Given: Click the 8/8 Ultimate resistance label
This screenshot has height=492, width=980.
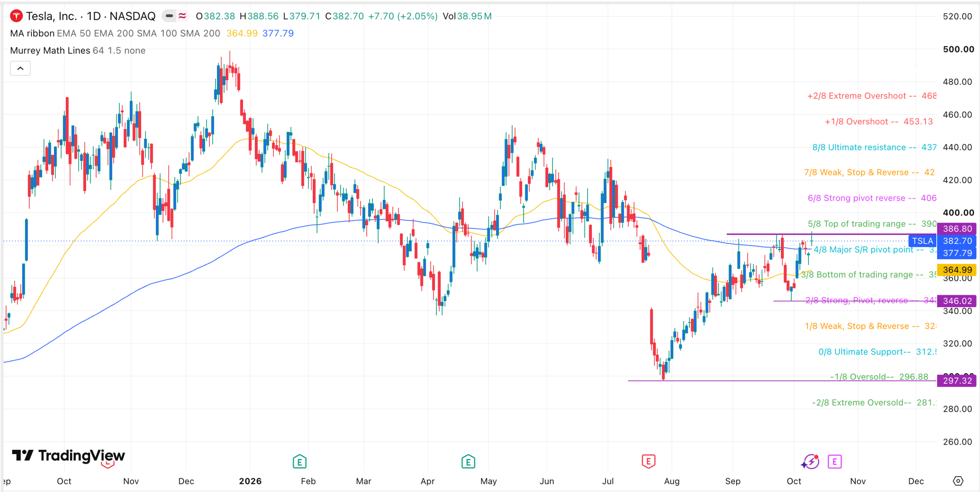Looking at the screenshot, I should pyautogui.click(x=874, y=147).
